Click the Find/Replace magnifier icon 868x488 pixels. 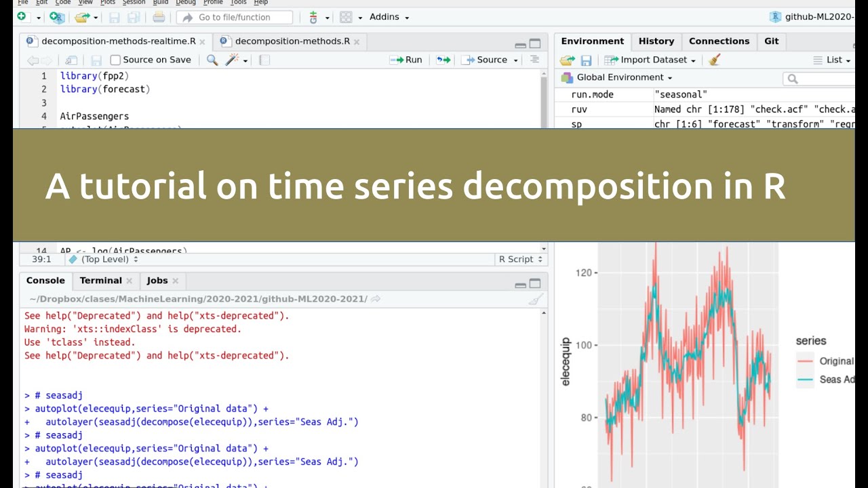point(212,60)
